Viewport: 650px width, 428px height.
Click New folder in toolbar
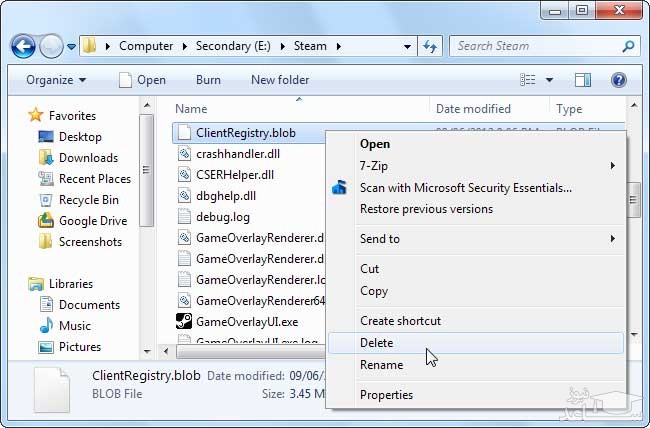280,80
